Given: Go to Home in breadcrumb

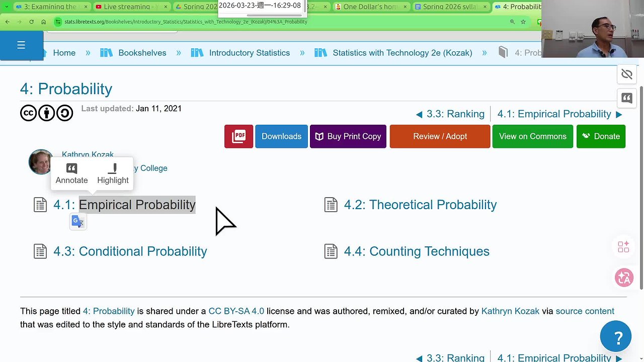Looking at the screenshot, I should tap(64, 53).
